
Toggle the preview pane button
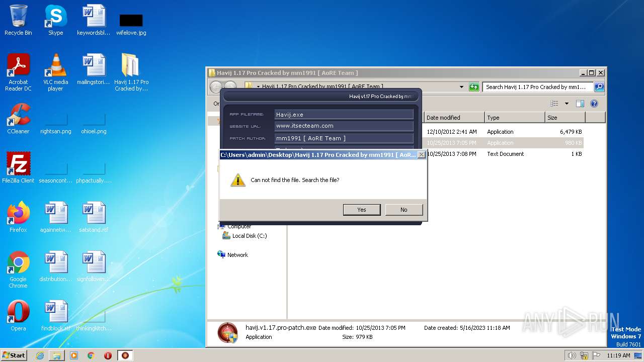pyautogui.click(x=580, y=104)
